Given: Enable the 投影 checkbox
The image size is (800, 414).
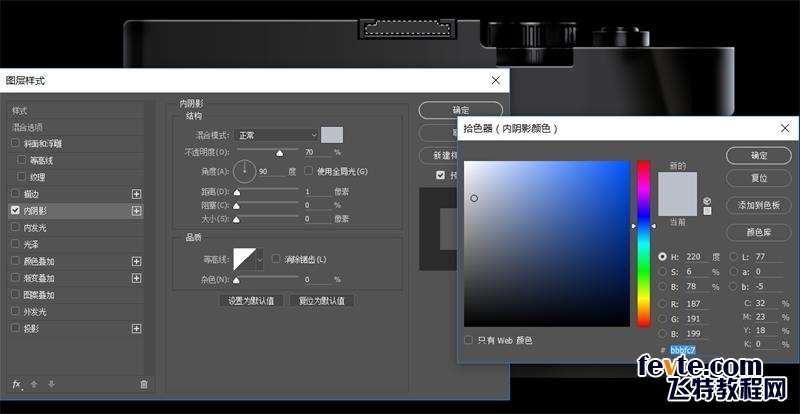Looking at the screenshot, I should click(15, 329).
